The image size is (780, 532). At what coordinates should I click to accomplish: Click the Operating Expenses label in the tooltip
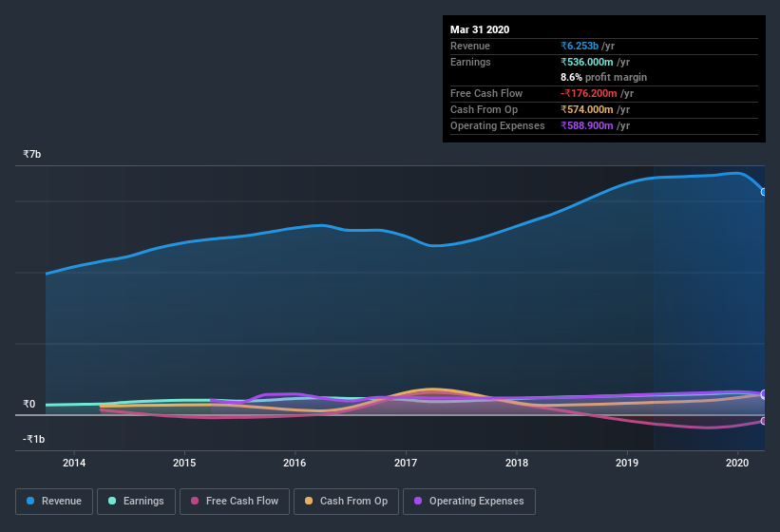tap(498, 125)
